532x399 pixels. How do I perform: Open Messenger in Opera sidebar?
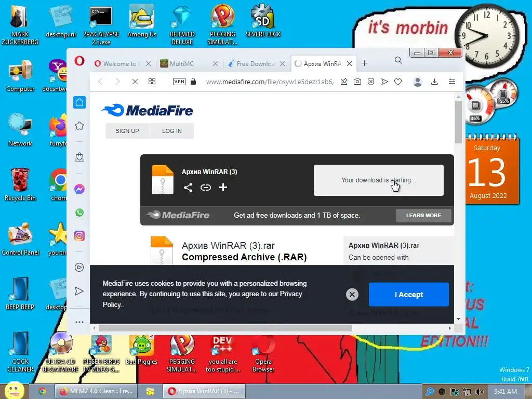[x=79, y=189]
